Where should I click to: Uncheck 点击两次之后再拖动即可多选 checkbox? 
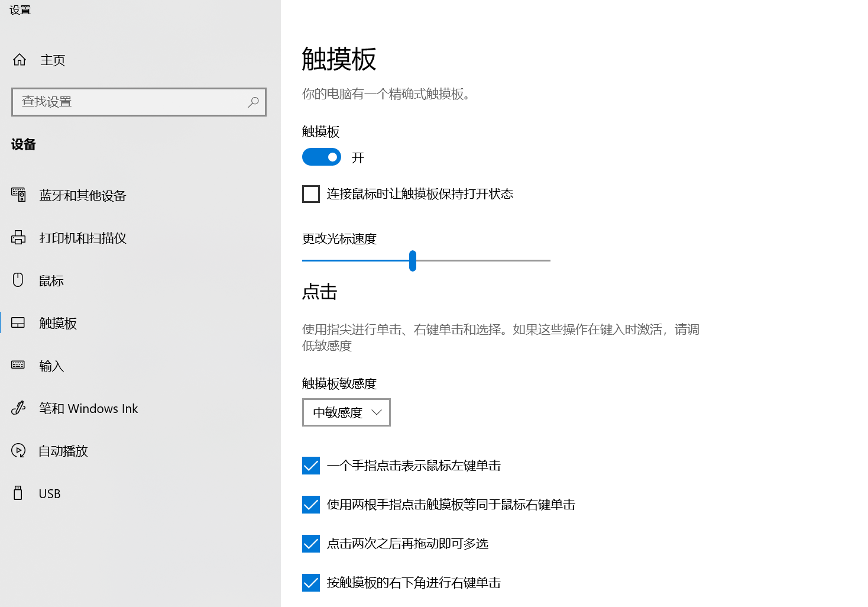[311, 544]
